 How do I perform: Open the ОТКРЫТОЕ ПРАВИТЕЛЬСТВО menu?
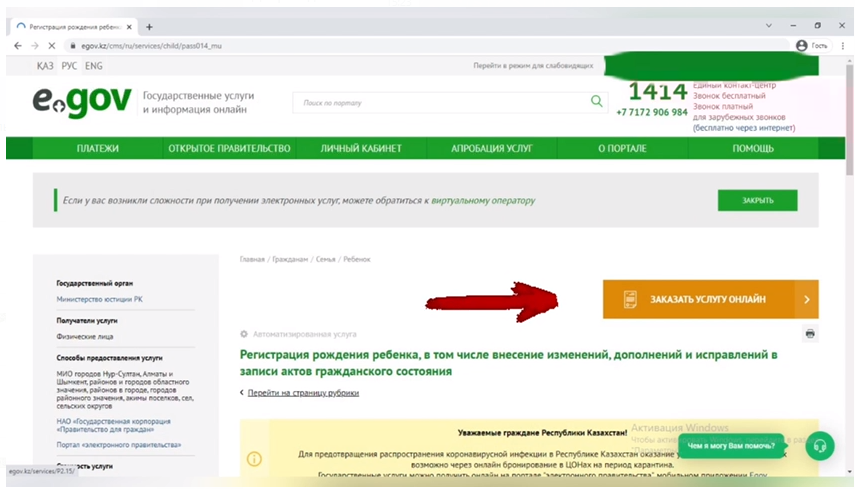click(x=229, y=148)
